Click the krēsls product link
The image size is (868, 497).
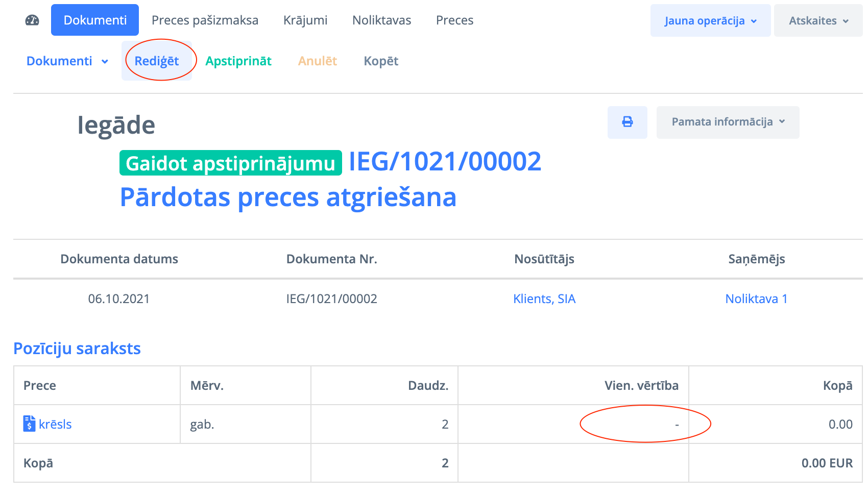[x=55, y=425]
